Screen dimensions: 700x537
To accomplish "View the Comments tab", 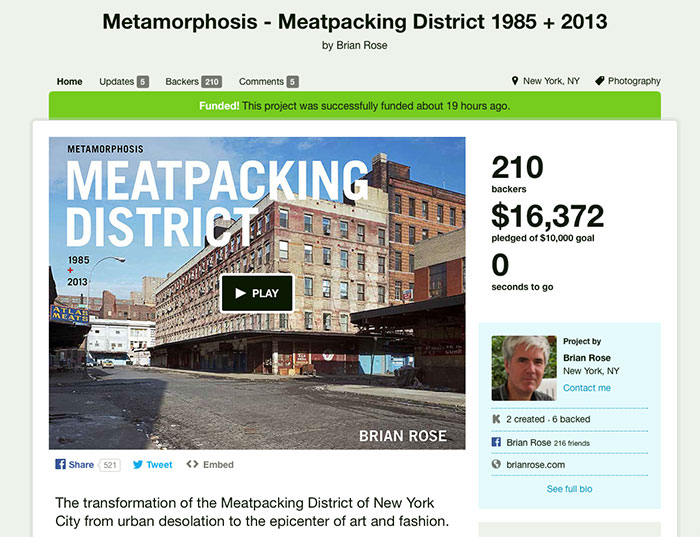I will 268,82.
